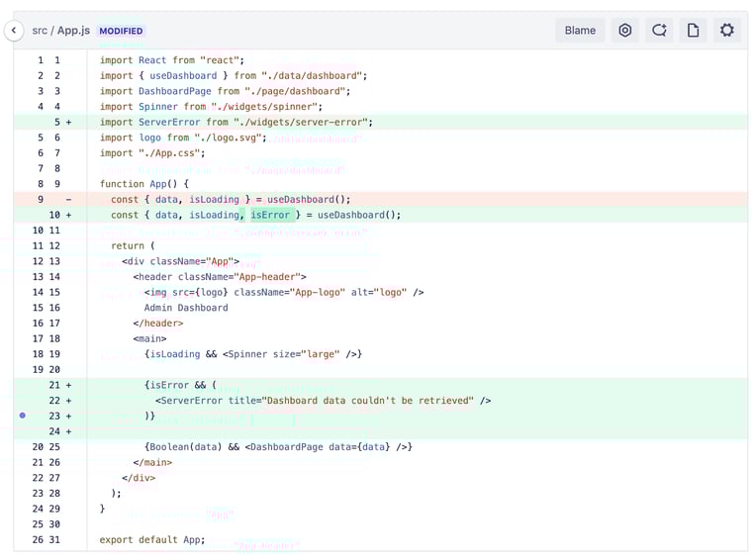Image resolution: width=756 pixels, height=560 pixels.
Task: Click the target circle icon in toolbar
Action: tap(624, 31)
